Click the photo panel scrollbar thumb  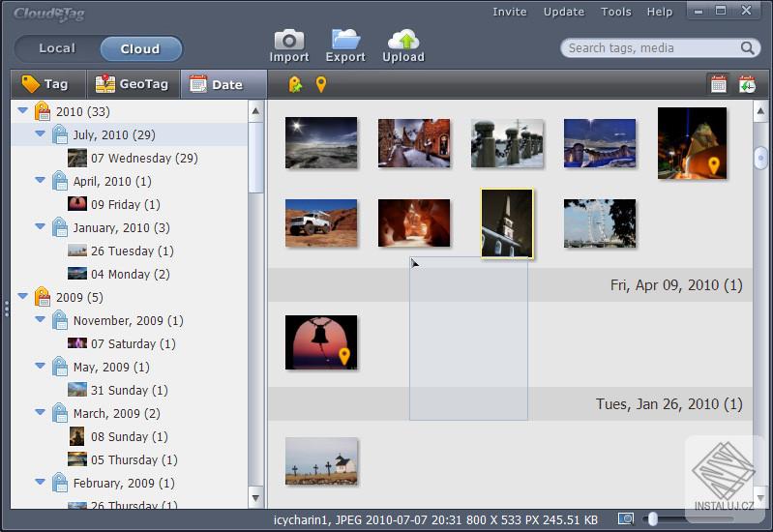tap(760, 159)
